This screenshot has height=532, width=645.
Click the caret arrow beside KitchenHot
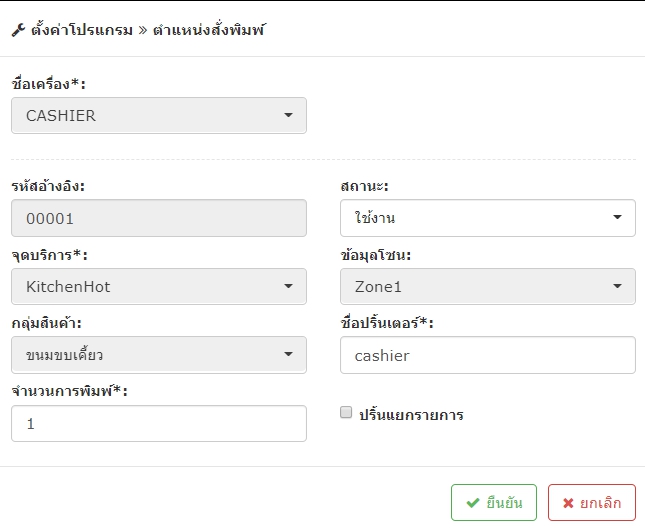pos(288,286)
